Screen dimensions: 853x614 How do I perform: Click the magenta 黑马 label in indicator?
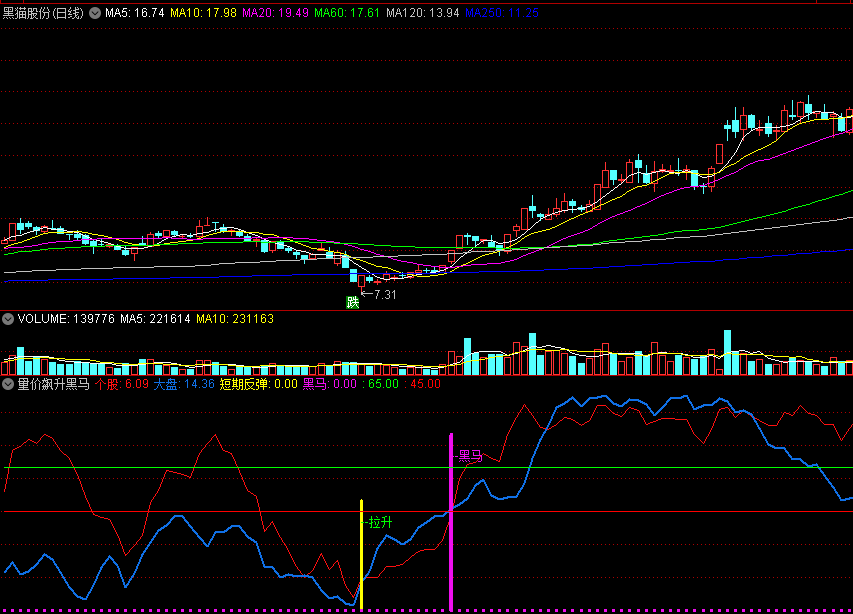pos(471,456)
